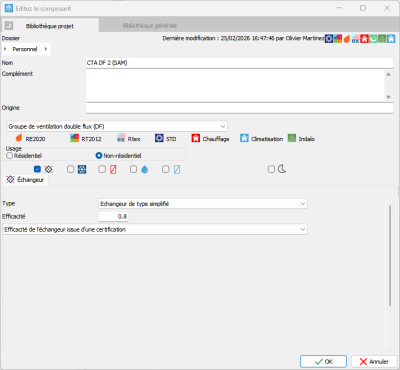Click the Efficacité value field showing 0.8
Image resolution: width=400 pixels, height=370 pixels.
pyautogui.click(x=113, y=216)
